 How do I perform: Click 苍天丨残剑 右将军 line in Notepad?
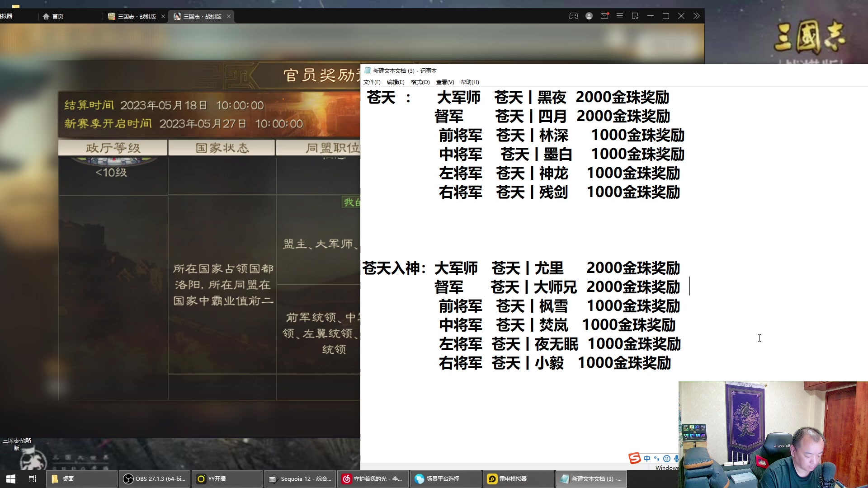[559, 192]
